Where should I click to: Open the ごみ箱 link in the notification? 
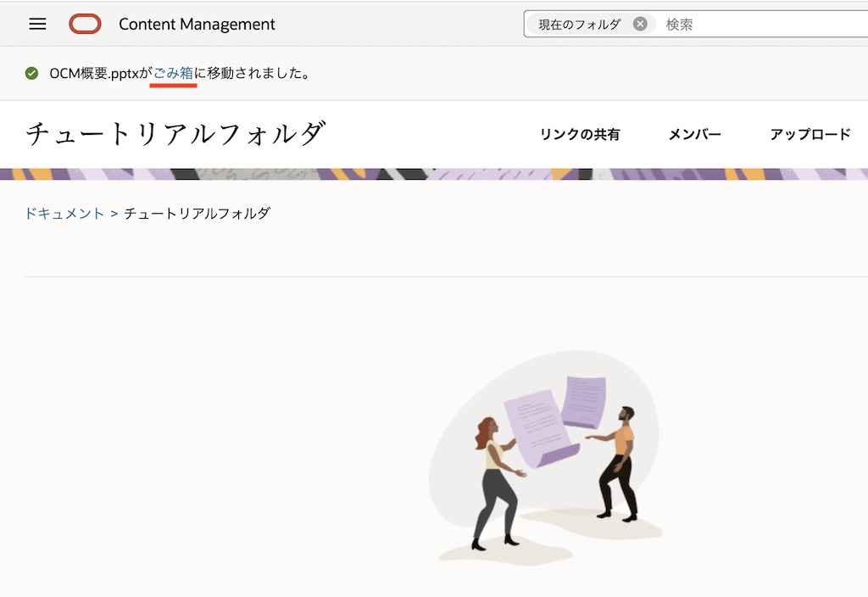173,74
